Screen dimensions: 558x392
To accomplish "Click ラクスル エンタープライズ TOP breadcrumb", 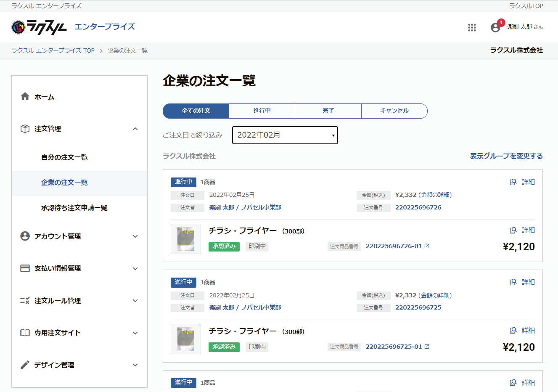I will pos(53,50).
